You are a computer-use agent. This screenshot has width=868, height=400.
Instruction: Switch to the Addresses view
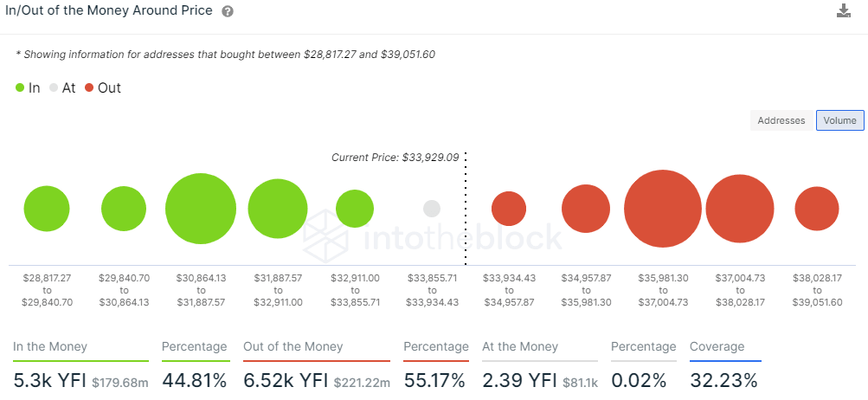click(781, 120)
